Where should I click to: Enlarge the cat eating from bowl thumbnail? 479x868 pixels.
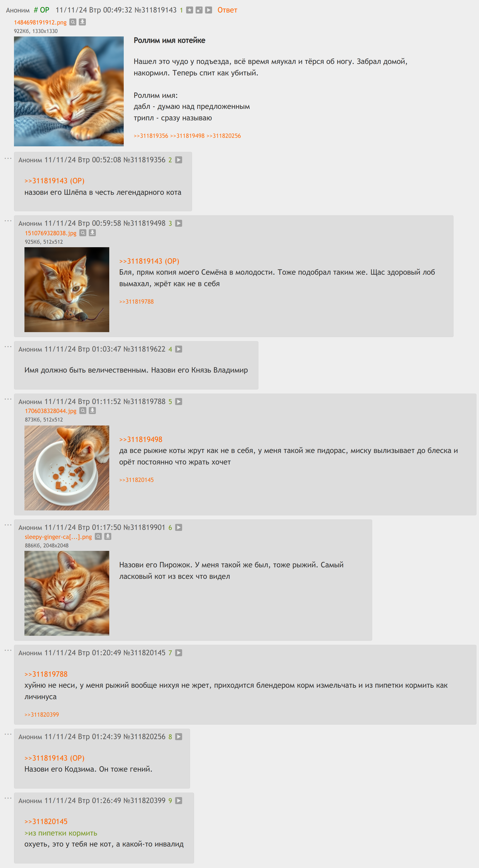pyautogui.click(x=67, y=468)
